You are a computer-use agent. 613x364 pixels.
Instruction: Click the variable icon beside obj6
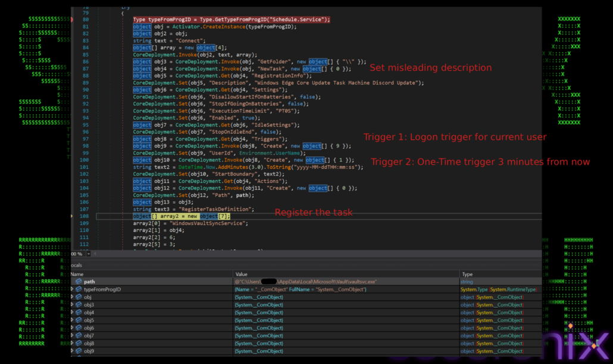point(79,328)
